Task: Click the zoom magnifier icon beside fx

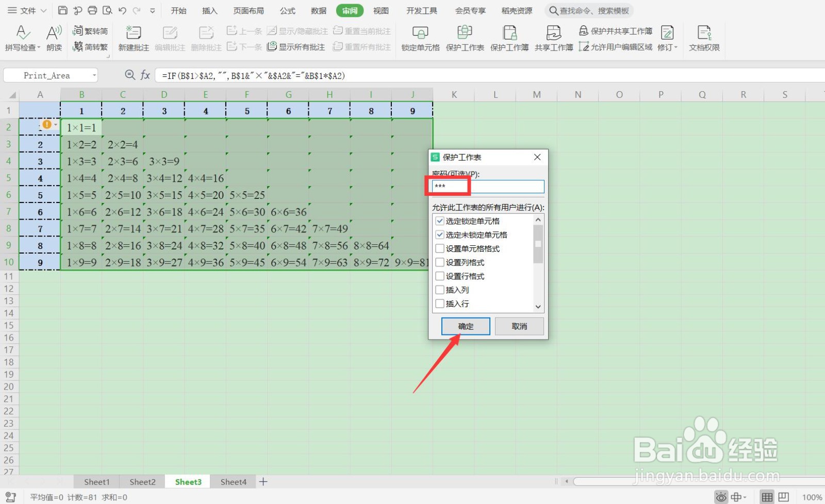Action: [130, 75]
